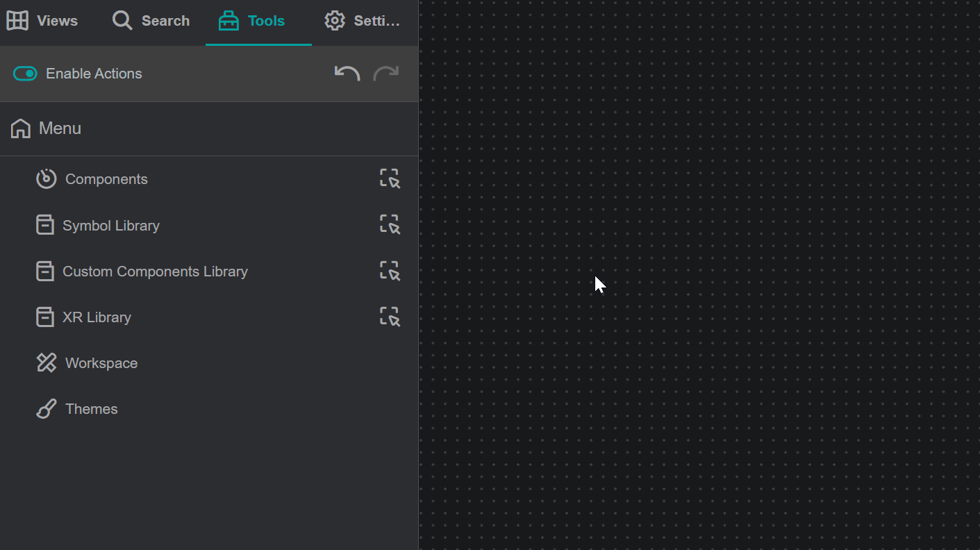Click the Custom Components Library archive icon

45,271
